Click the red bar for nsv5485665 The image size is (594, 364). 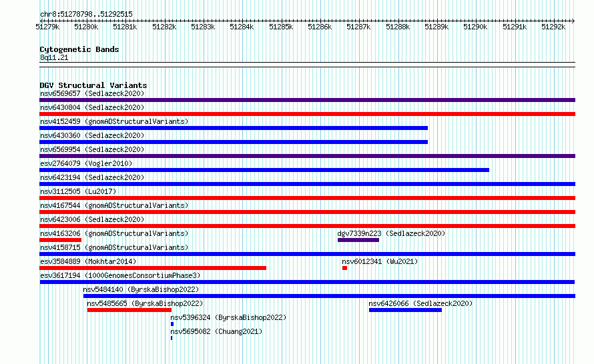point(129,310)
